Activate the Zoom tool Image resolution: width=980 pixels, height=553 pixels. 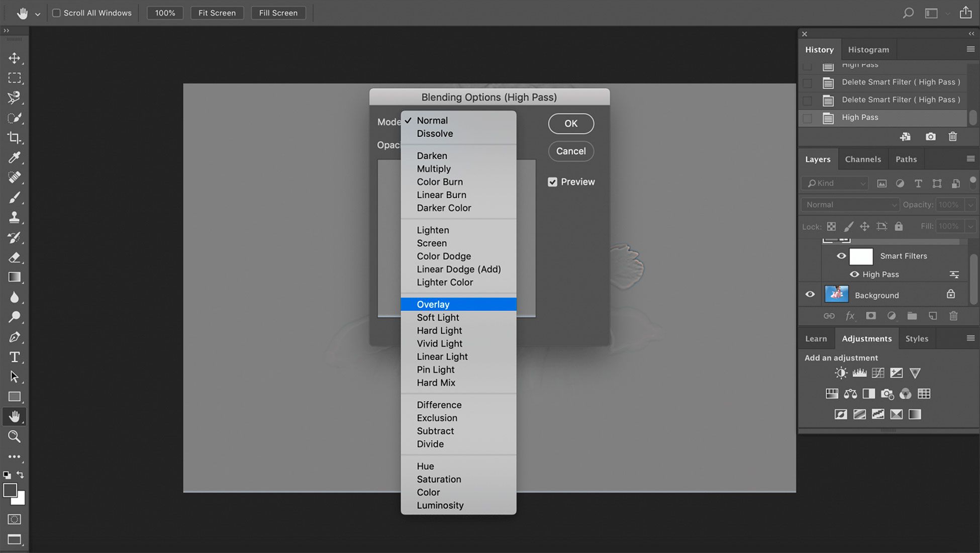tap(14, 436)
